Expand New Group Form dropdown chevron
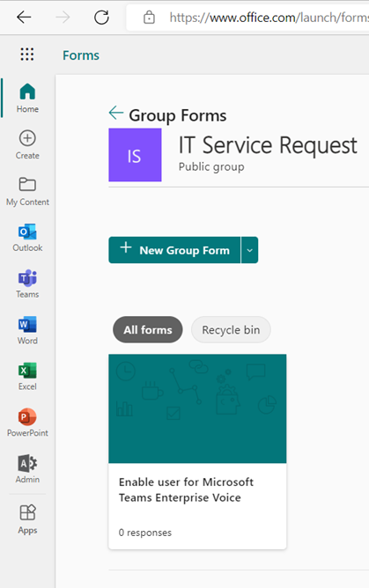This screenshot has width=369, height=588. (x=250, y=250)
